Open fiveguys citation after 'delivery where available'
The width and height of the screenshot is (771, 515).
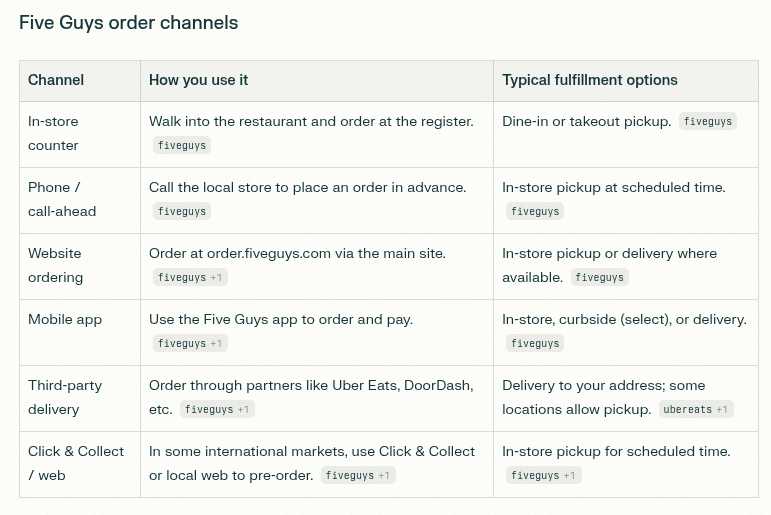(599, 277)
